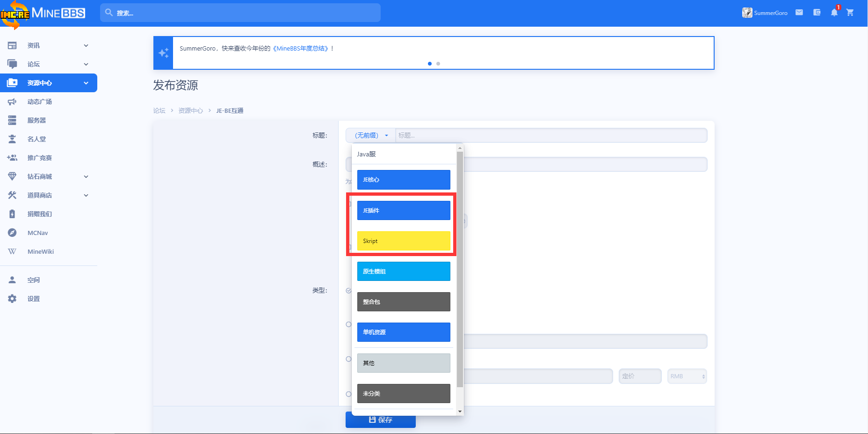The width and height of the screenshot is (868, 434).
Task: Select the JE插件 prefix option
Action: point(404,211)
